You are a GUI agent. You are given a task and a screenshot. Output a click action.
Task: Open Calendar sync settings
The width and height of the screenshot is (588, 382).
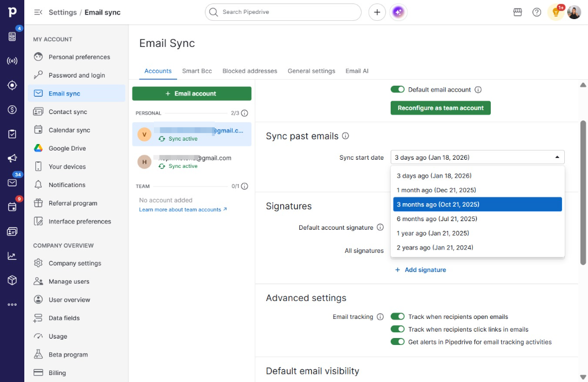pyautogui.click(x=76, y=130)
